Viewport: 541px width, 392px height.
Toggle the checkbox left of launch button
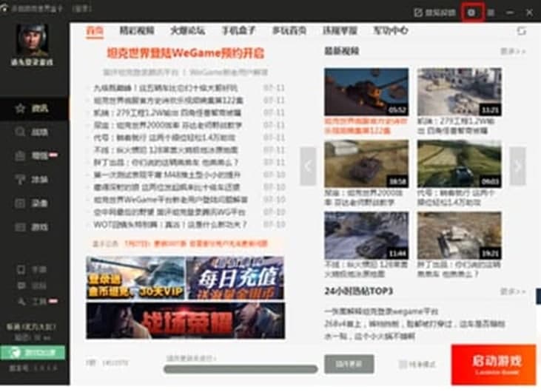(x=403, y=364)
